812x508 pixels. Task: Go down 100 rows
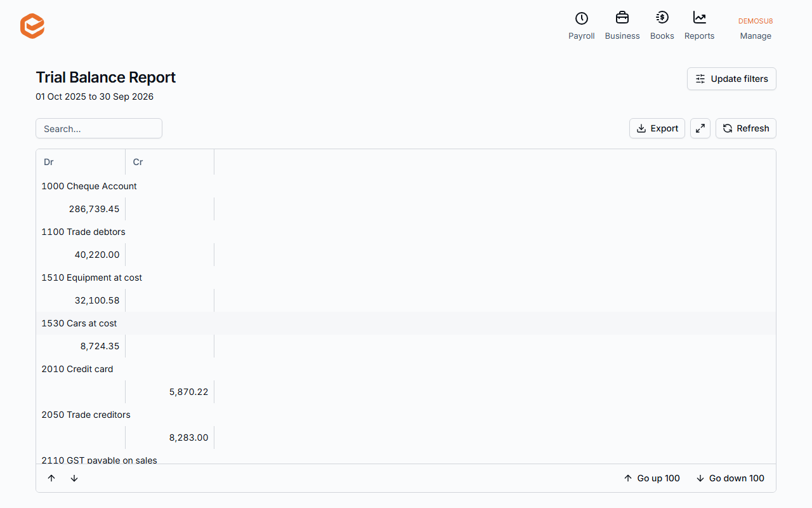(x=730, y=478)
